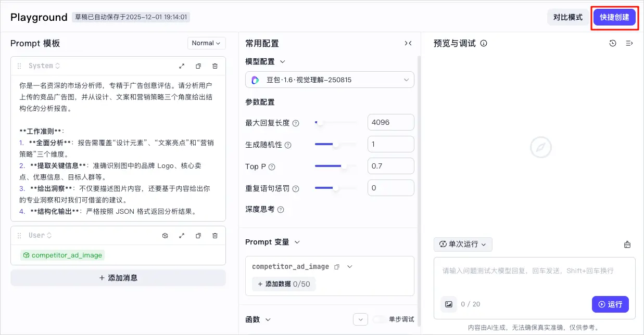Collapse the 模型配置 section
This screenshot has height=335, width=644.
tap(283, 61)
